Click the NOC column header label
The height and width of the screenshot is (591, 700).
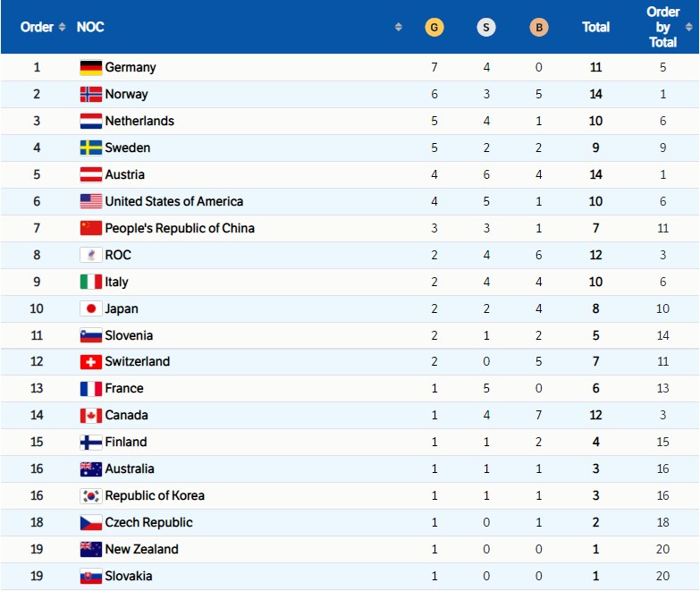point(90,27)
